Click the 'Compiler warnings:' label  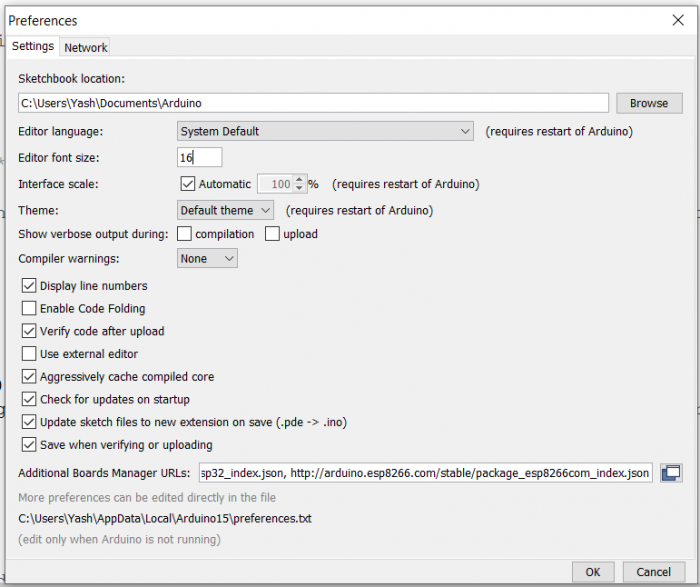click(69, 259)
